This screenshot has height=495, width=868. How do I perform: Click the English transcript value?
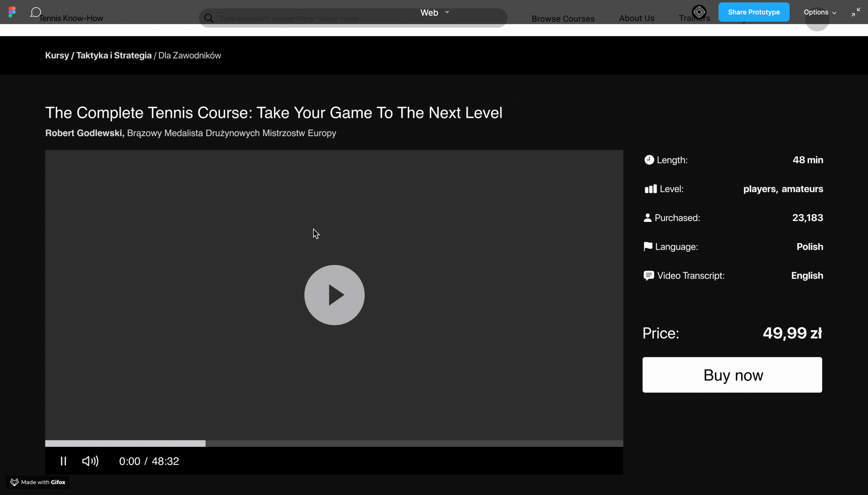[x=807, y=275]
